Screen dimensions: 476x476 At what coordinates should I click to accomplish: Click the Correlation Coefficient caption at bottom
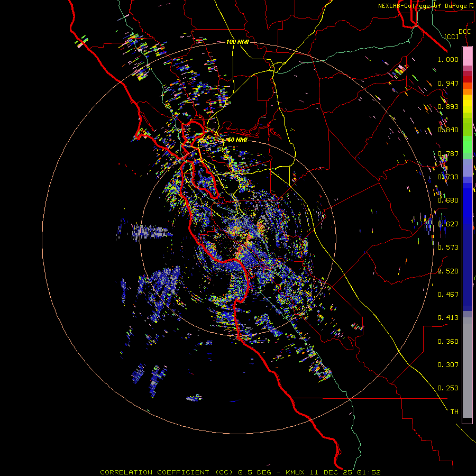tap(240, 472)
